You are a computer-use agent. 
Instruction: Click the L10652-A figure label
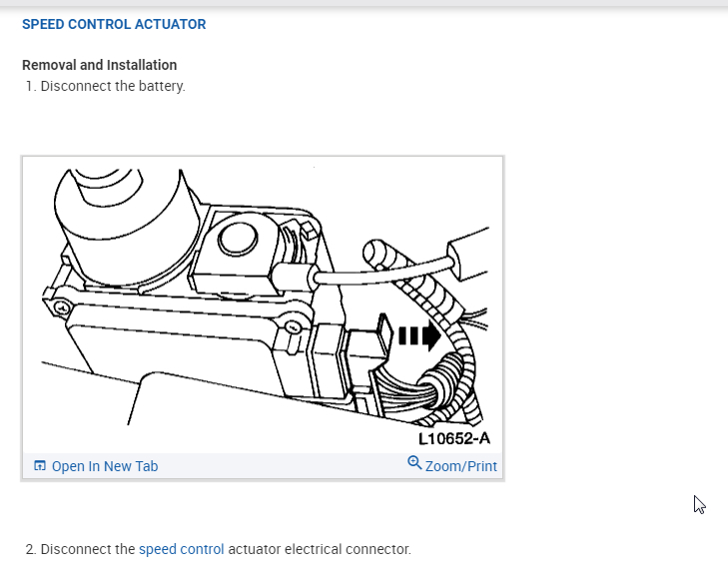point(454,438)
